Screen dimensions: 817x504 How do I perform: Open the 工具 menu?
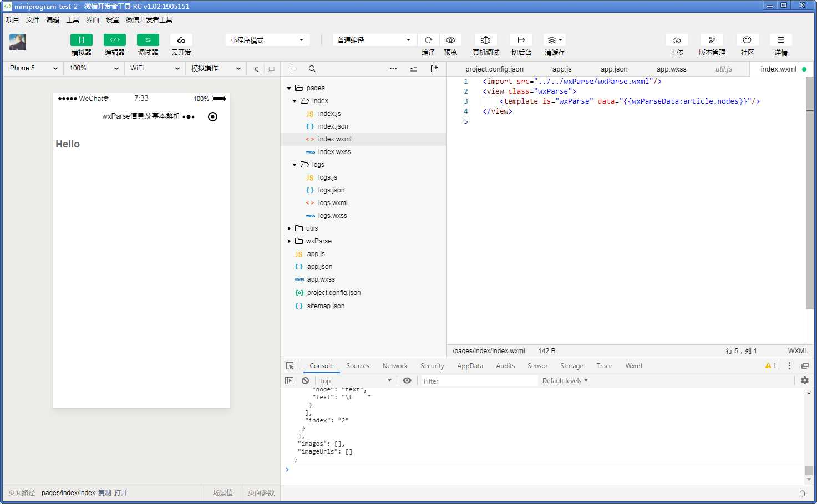tap(73, 20)
